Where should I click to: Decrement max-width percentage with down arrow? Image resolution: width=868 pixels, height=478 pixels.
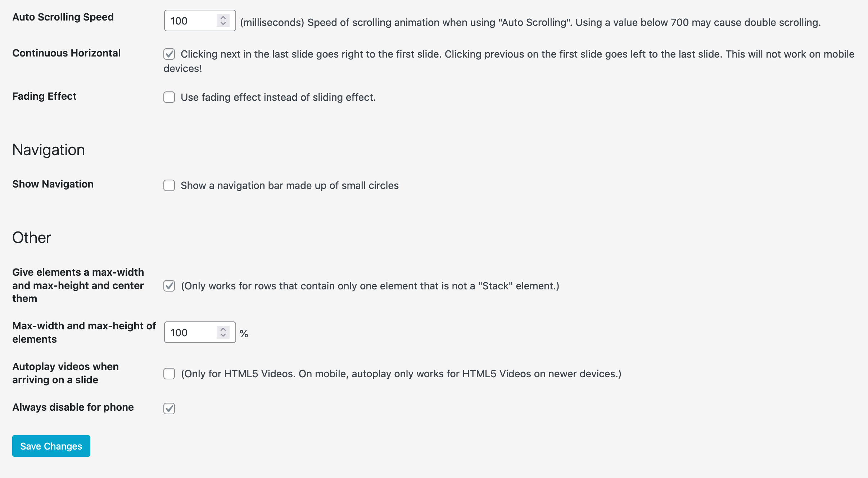click(223, 335)
